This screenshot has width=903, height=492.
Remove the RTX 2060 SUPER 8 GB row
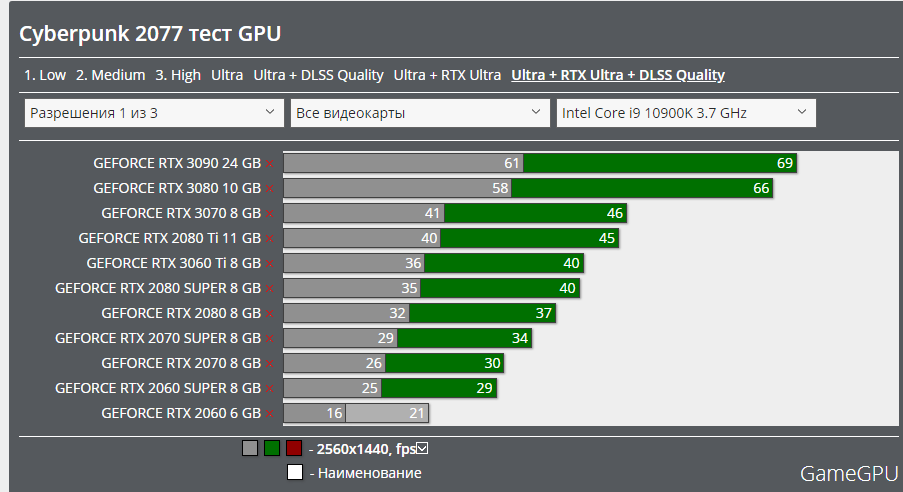pyautogui.click(x=269, y=388)
